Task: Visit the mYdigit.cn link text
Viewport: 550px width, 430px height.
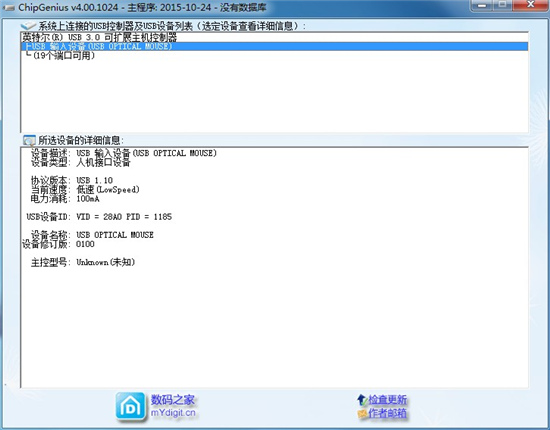Action: click(x=173, y=412)
